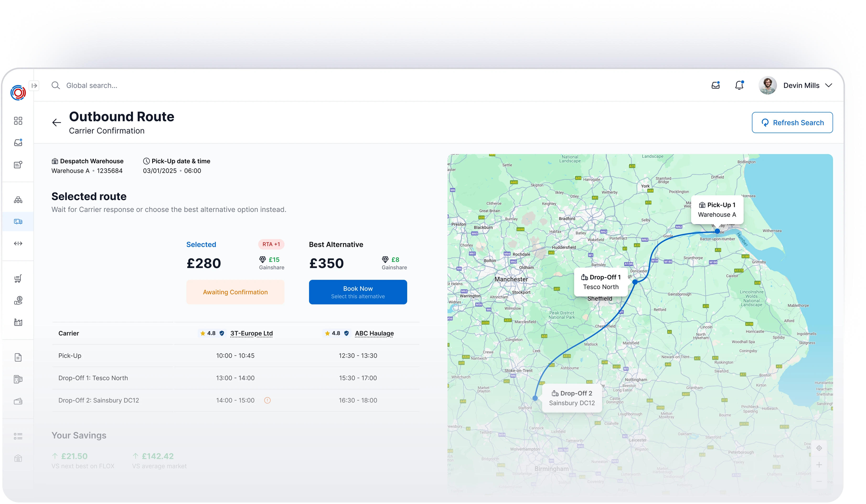866x504 pixels.
Task: Click the RTA +1 badge
Action: [x=271, y=244]
